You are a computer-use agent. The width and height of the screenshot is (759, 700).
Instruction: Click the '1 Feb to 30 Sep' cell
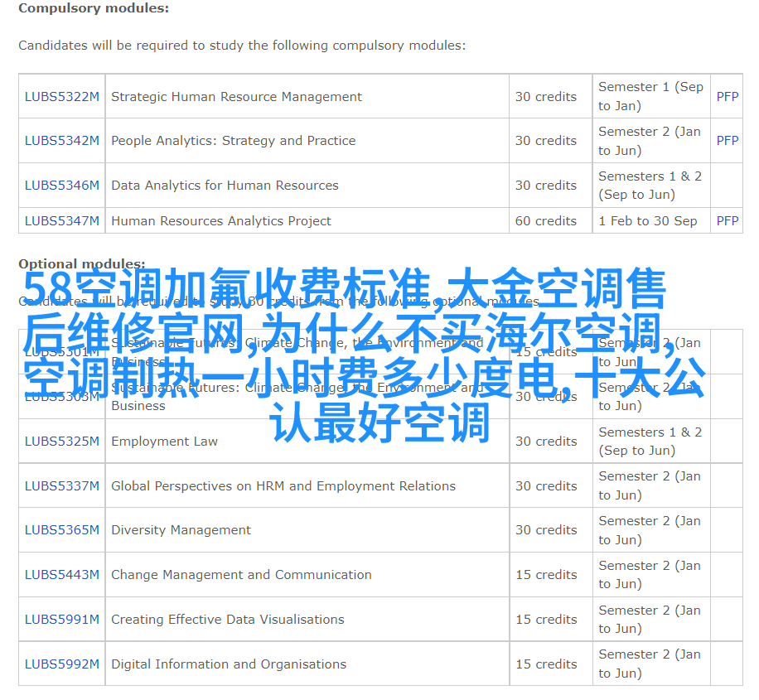click(x=647, y=221)
